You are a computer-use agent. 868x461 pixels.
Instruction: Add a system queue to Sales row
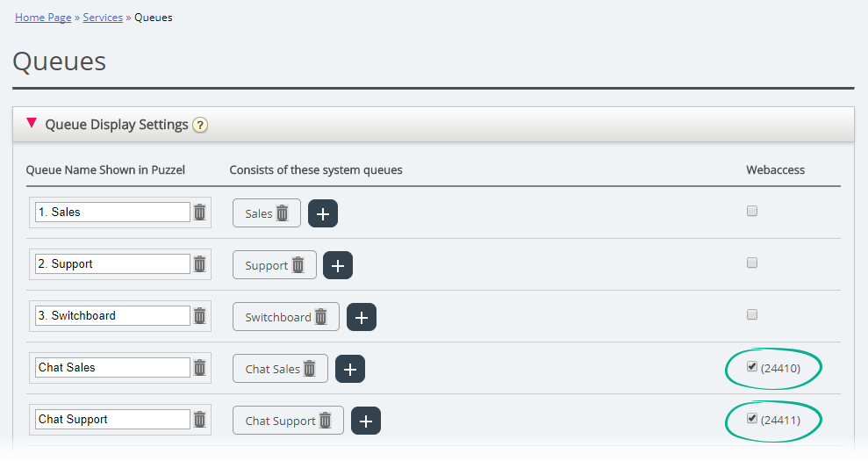(323, 213)
